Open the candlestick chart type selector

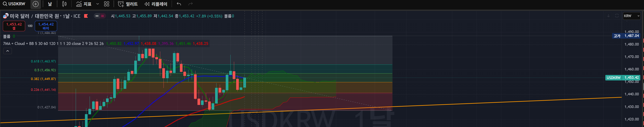coord(64,4)
